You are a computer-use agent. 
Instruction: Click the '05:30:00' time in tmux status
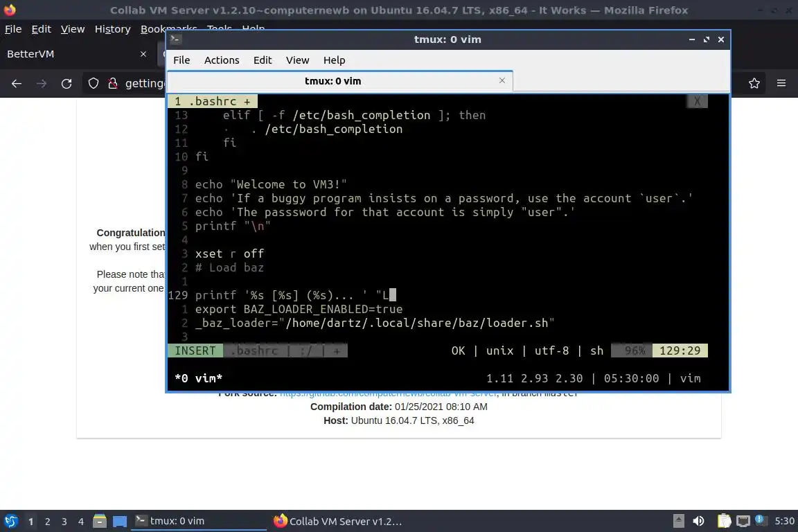[631, 378]
